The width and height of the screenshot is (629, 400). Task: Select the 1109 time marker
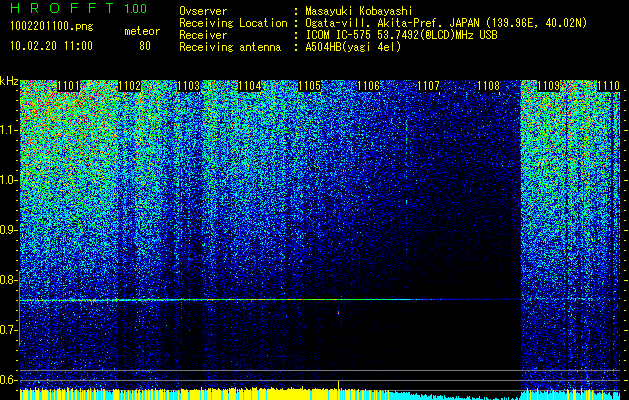[x=548, y=86]
